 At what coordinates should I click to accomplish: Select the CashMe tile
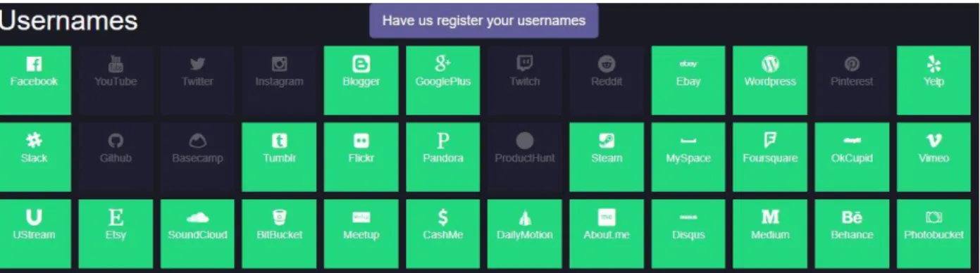click(442, 234)
